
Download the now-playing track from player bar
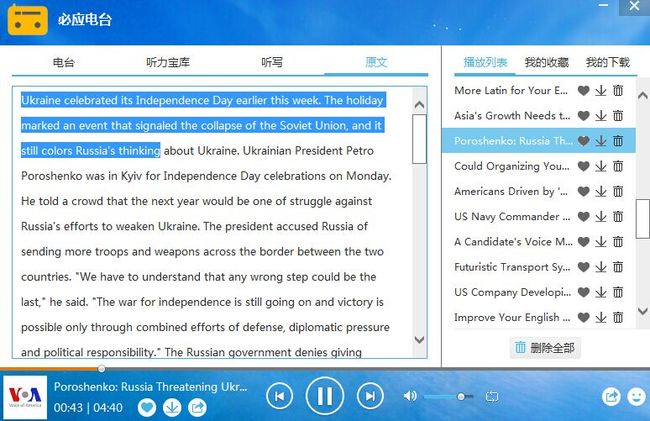pyautogui.click(x=172, y=408)
